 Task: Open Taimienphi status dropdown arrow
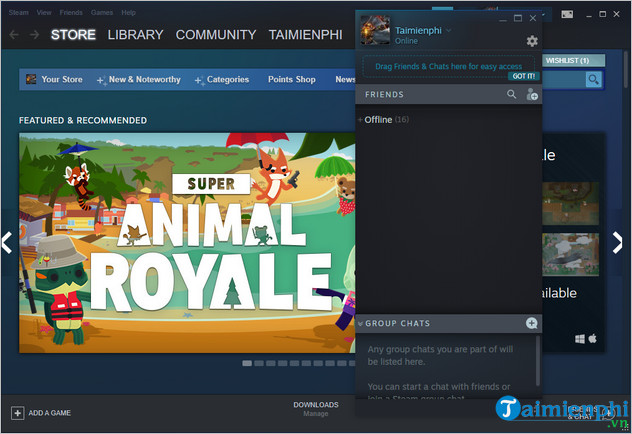(x=448, y=31)
